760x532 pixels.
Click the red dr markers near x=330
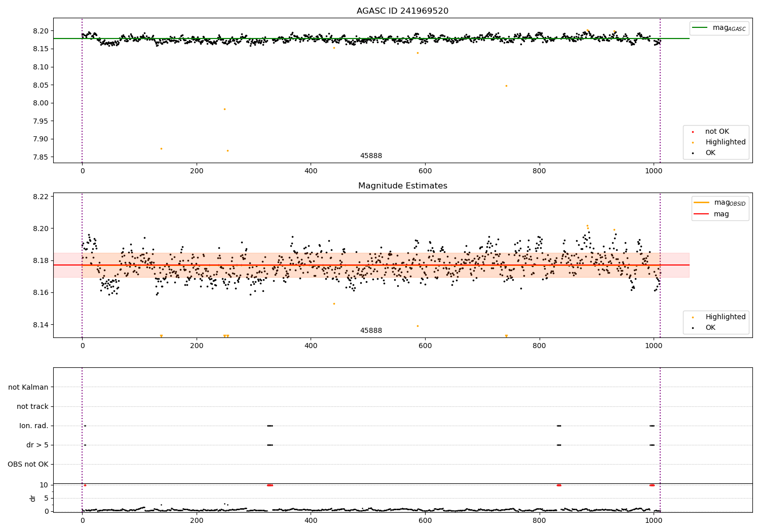click(270, 485)
